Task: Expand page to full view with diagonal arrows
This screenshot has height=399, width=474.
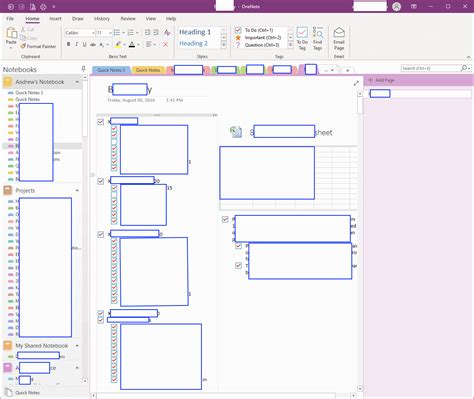Action: click(x=356, y=83)
